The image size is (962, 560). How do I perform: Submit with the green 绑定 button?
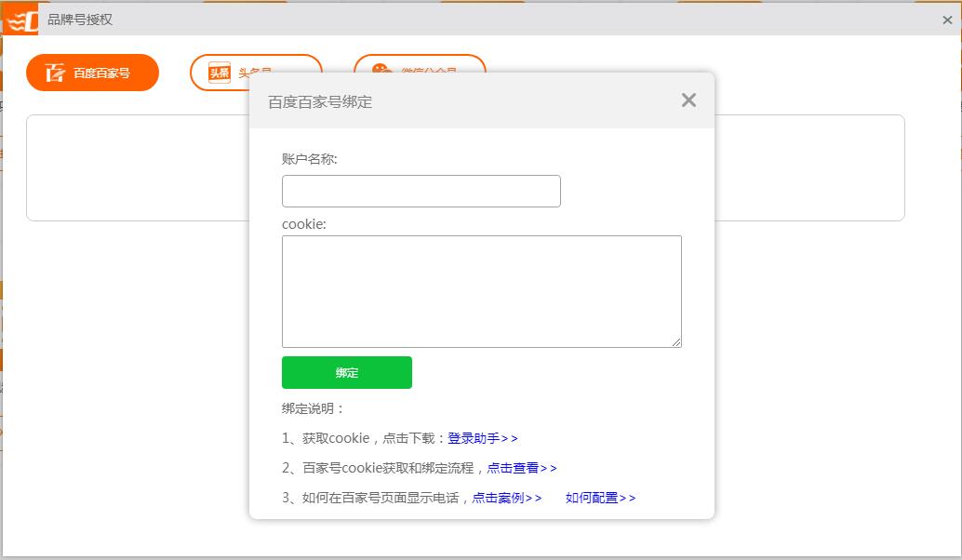click(x=347, y=372)
